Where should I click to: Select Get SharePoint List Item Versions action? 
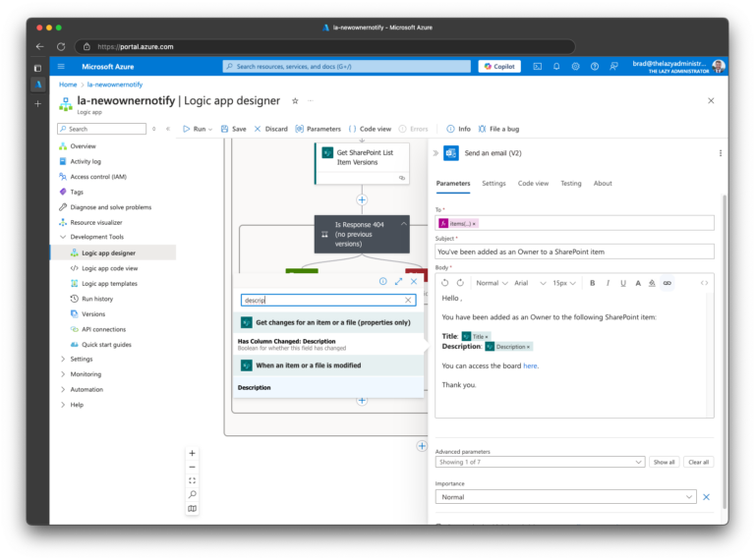click(x=362, y=163)
